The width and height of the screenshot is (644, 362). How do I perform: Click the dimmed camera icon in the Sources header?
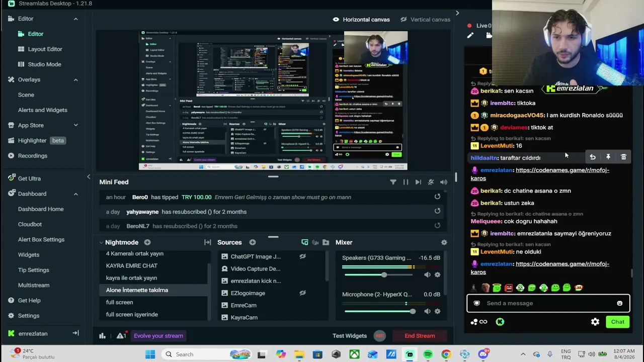(x=315, y=242)
